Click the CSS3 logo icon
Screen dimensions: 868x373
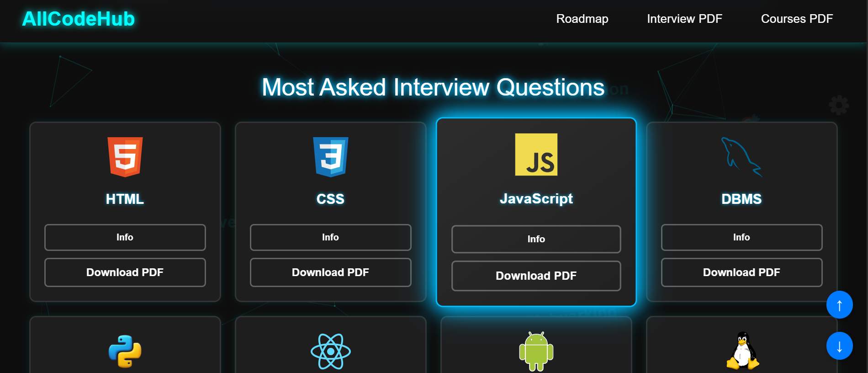coord(331,157)
